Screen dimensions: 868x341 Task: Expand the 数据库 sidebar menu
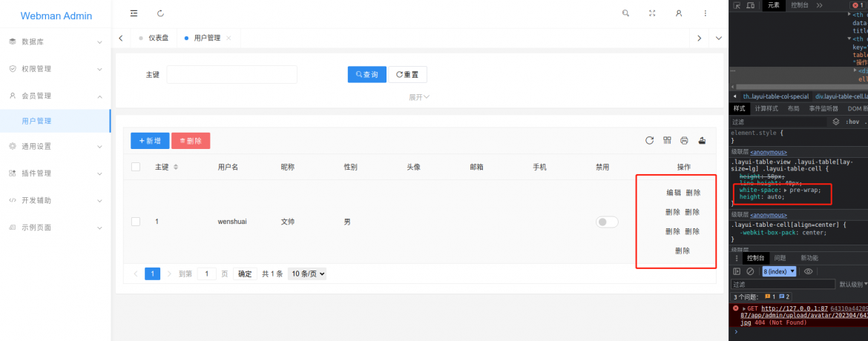tap(56, 42)
